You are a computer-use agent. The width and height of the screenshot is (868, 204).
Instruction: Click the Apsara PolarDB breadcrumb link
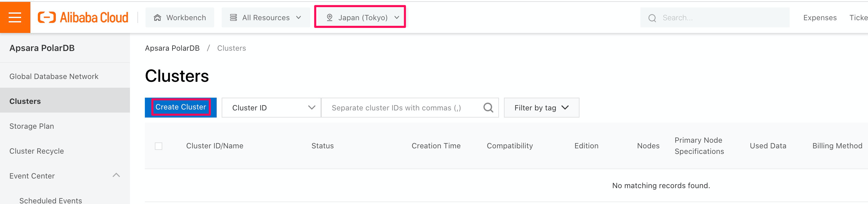coord(172,48)
